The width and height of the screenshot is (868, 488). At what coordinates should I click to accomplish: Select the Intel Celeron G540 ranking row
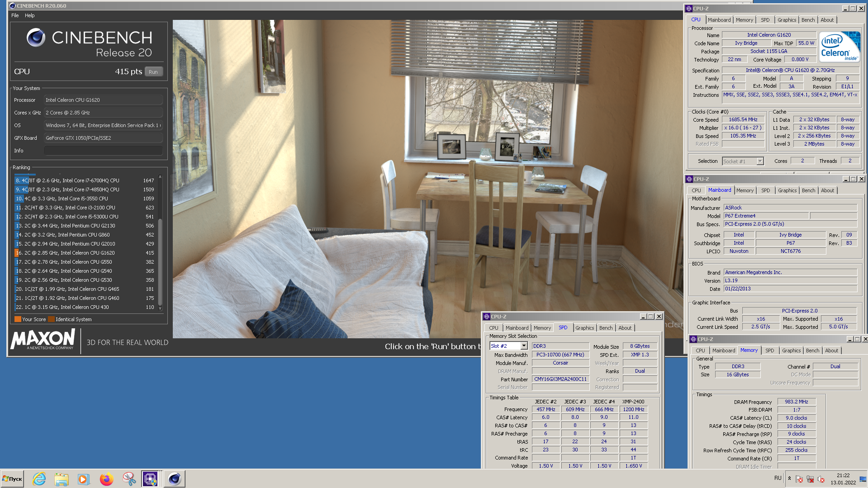(85, 271)
